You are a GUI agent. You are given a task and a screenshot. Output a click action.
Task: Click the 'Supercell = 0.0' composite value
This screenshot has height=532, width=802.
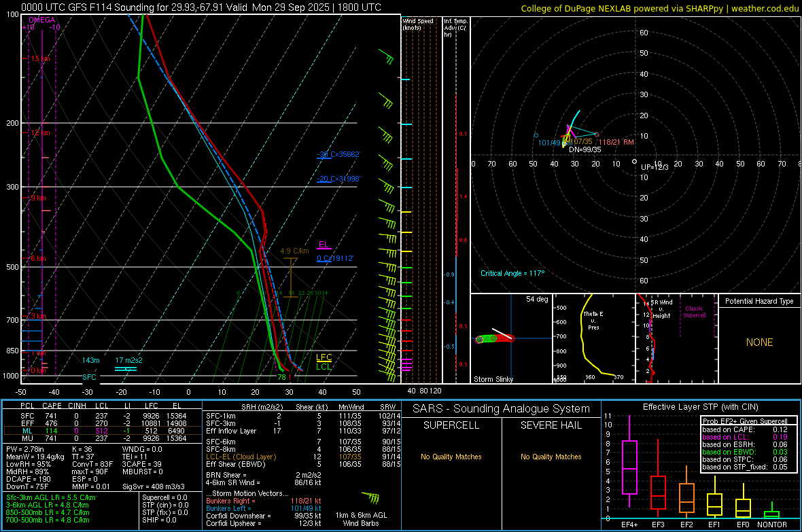164,497
